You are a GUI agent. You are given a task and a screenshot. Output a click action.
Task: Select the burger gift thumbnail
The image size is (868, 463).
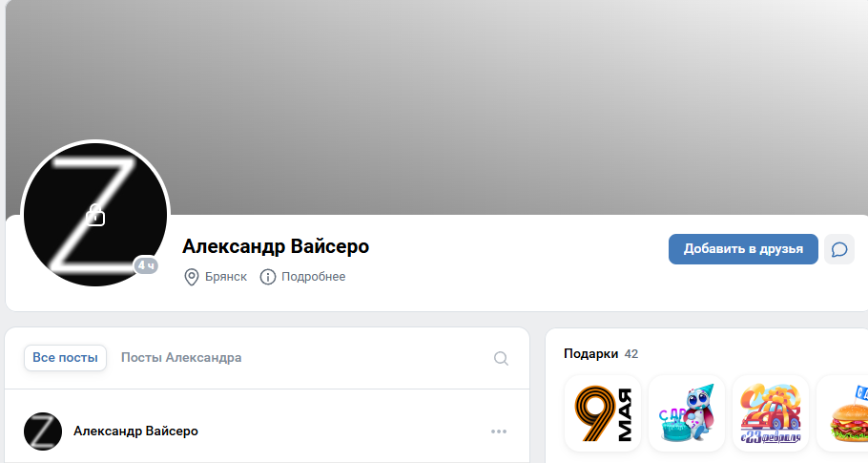pyautogui.click(x=842, y=413)
